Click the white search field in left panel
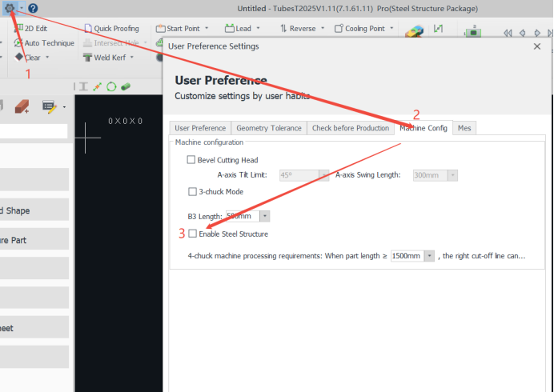This screenshot has height=392, width=554. point(34,131)
